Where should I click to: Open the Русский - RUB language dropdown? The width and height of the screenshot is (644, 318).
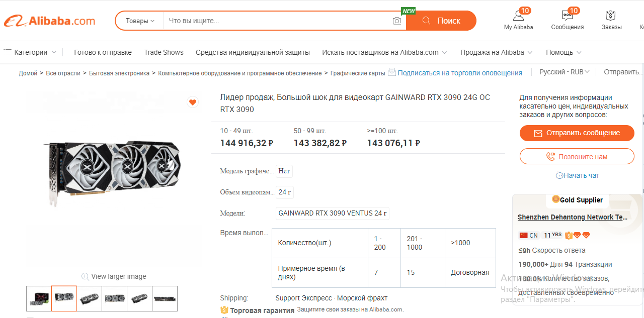tap(564, 72)
